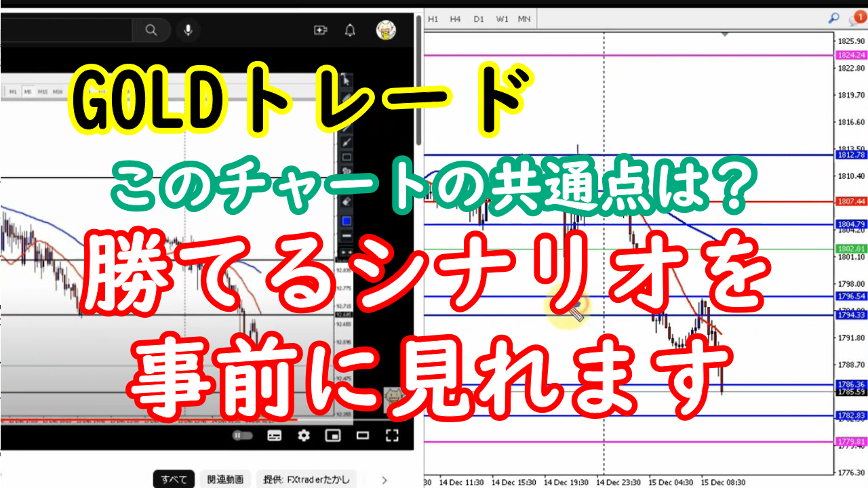Select the rectangle shape tool in video toolbar

pos(346,158)
